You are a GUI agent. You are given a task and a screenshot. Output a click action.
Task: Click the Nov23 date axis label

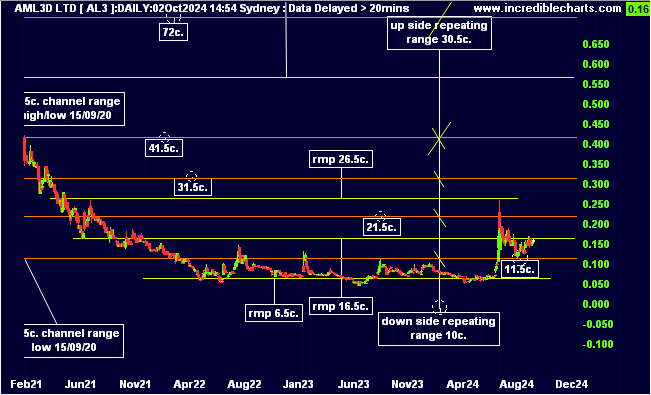(x=409, y=384)
